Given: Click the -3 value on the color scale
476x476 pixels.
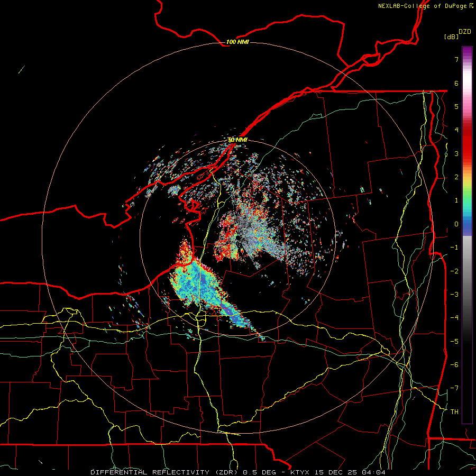Looking at the screenshot, I should 454,295.
